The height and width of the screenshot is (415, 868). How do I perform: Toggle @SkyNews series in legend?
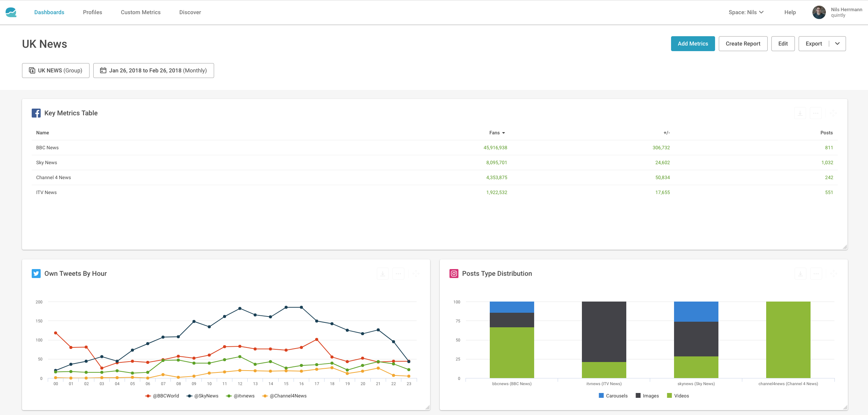click(203, 396)
